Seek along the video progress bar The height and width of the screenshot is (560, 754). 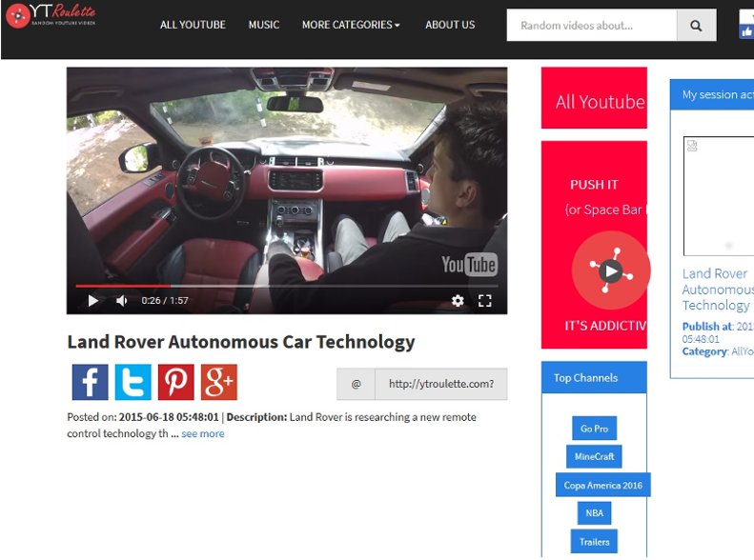(287, 286)
